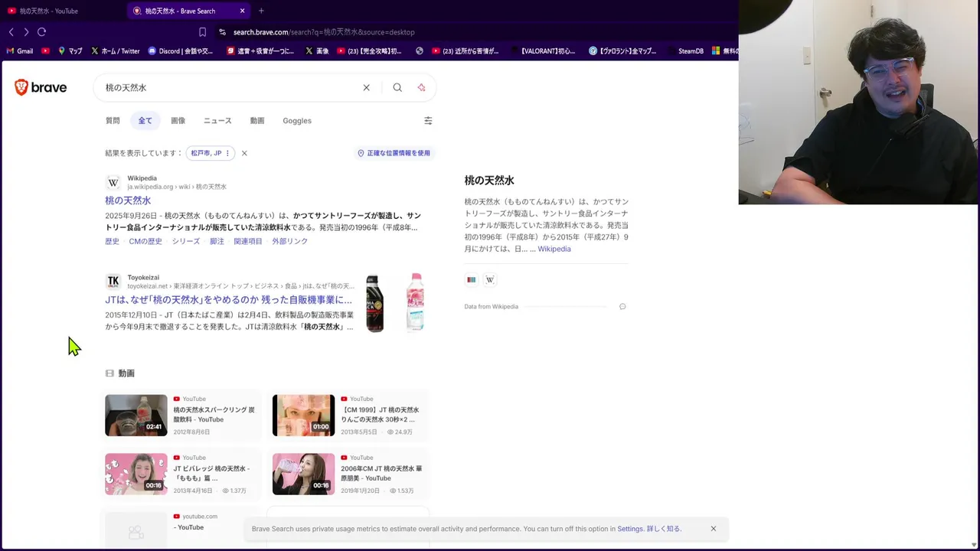Open the Toyokeizai JT article link

228,300
